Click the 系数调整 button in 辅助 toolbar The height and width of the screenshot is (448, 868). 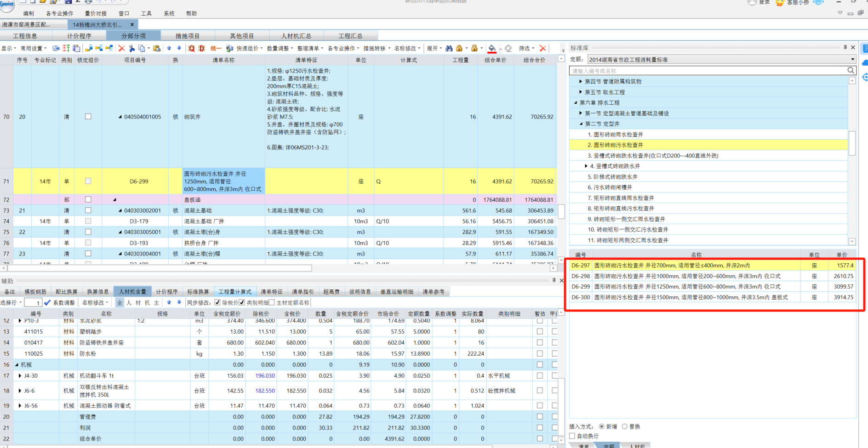[64, 302]
